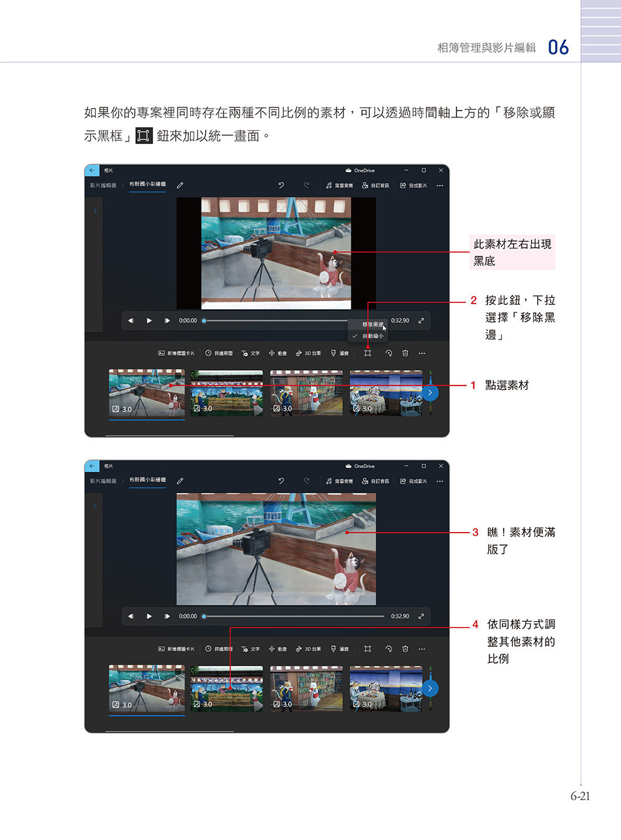
Task: Click the 濾鏡 tool in upper screenshot
Action: [x=340, y=353]
